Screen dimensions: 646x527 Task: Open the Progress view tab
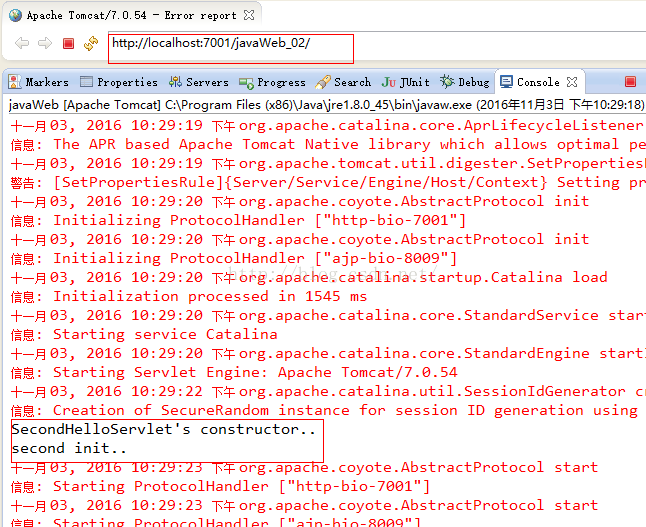tap(272, 82)
